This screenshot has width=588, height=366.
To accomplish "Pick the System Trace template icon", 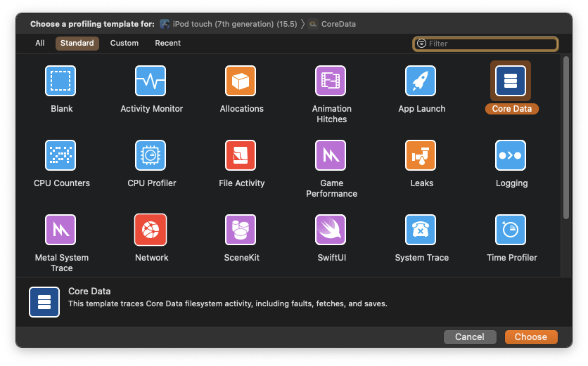I will point(421,230).
